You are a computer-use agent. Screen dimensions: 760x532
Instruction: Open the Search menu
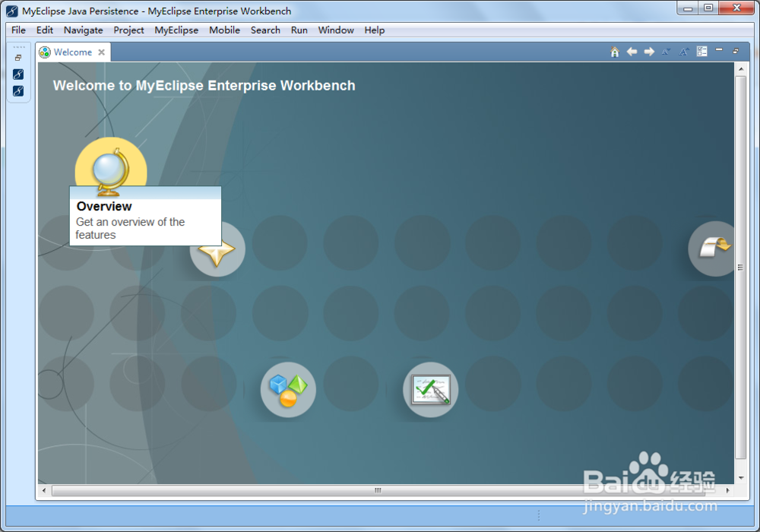(265, 30)
